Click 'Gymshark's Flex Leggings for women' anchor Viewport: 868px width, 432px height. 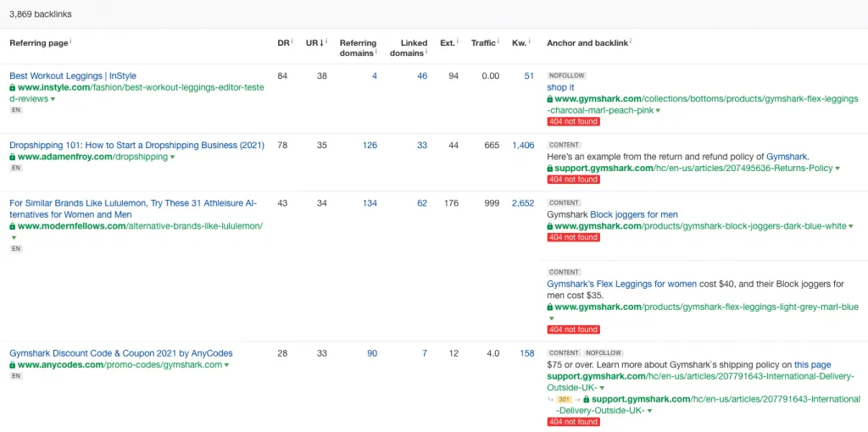(x=621, y=285)
